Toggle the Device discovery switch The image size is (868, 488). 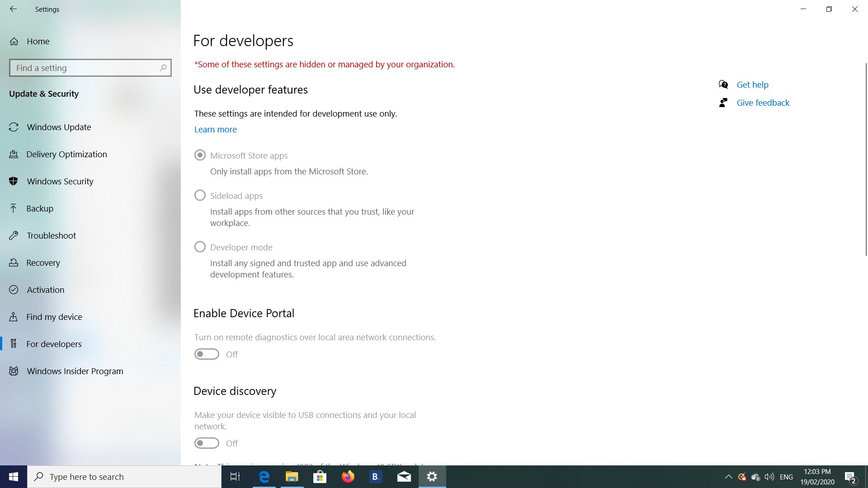tap(207, 443)
